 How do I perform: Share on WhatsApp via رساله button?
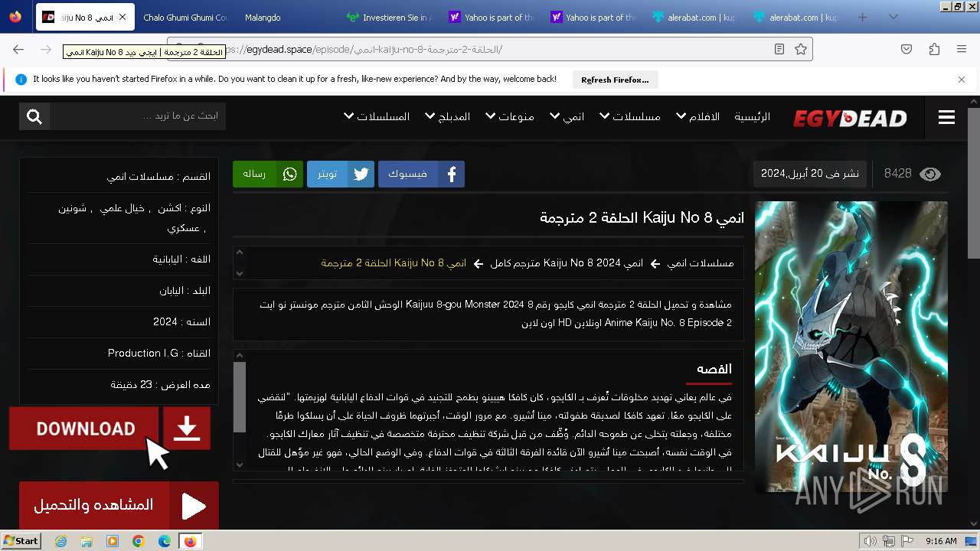point(268,174)
